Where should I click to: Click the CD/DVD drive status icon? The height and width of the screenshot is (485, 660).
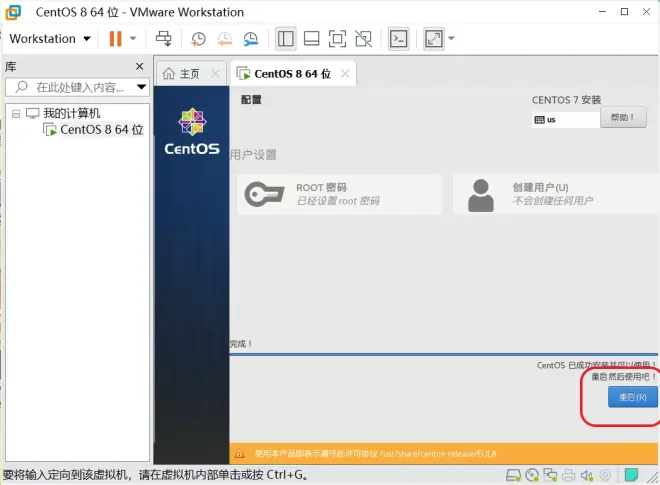coord(532,475)
